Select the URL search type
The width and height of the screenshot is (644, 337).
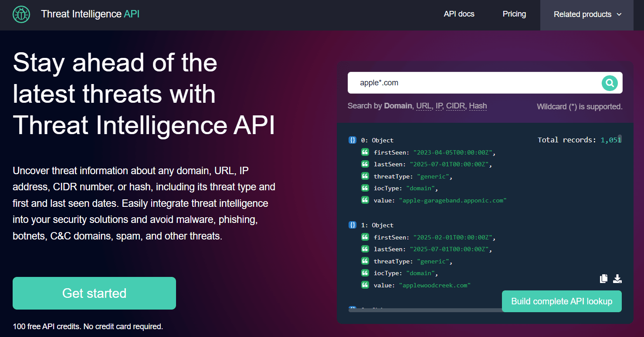[424, 106]
